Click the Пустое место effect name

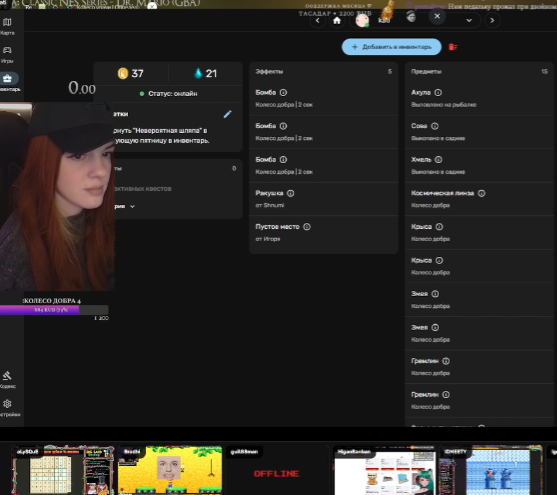pyautogui.click(x=277, y=227)
